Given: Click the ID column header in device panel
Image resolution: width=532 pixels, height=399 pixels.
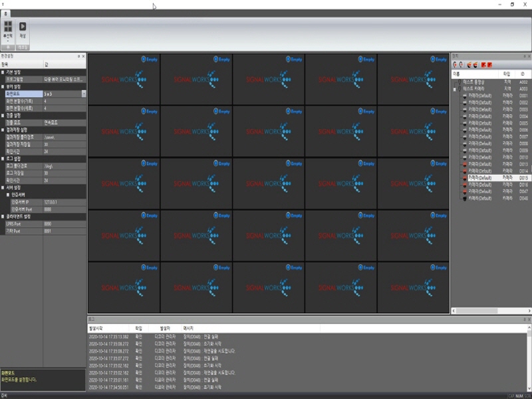Looking at the screenshot, I should pos(523,74).
